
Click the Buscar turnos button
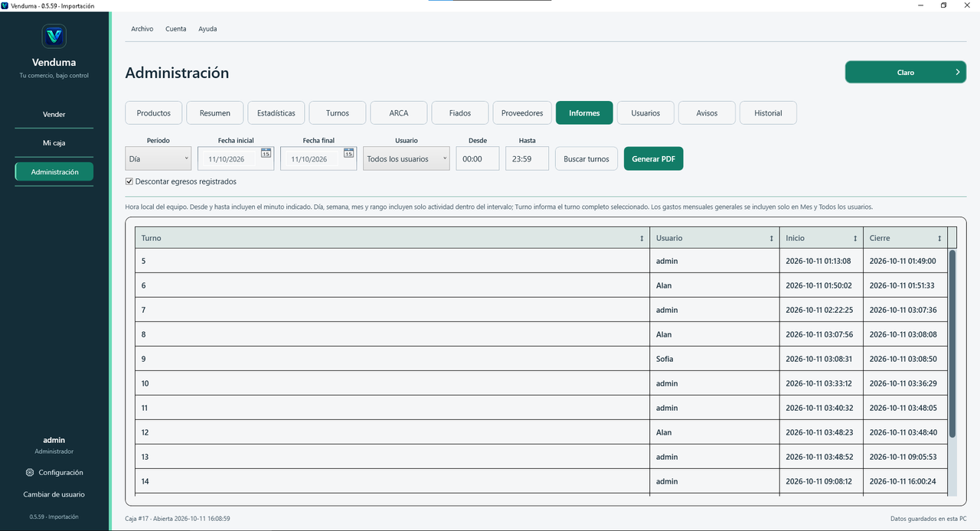pos(586,159)
